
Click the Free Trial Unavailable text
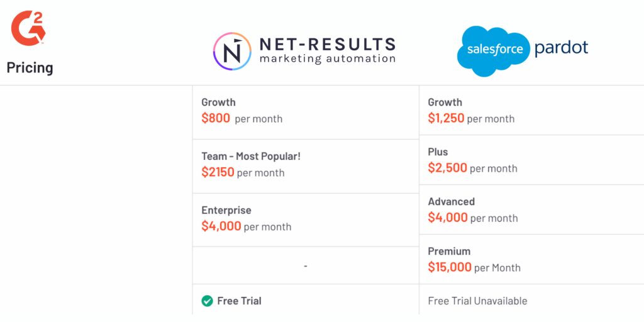[478, 301]
